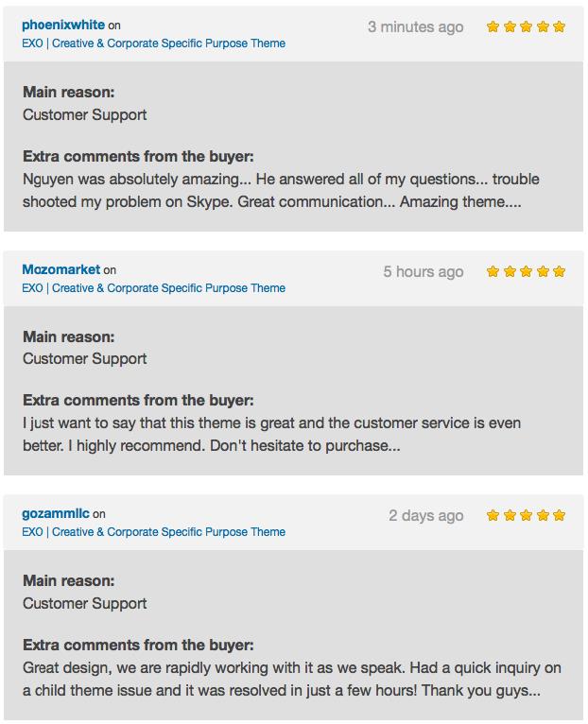Screen dimensions: 588x724
Task: Click first star in Mozomarket's rating
Action: pyautogui.click(x=493, y=271)
